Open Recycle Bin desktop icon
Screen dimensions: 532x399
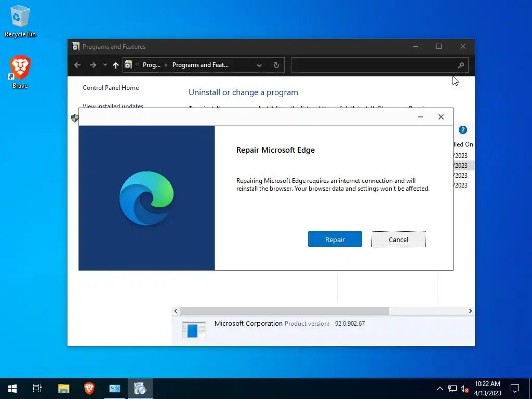click(x=20, y=21)
